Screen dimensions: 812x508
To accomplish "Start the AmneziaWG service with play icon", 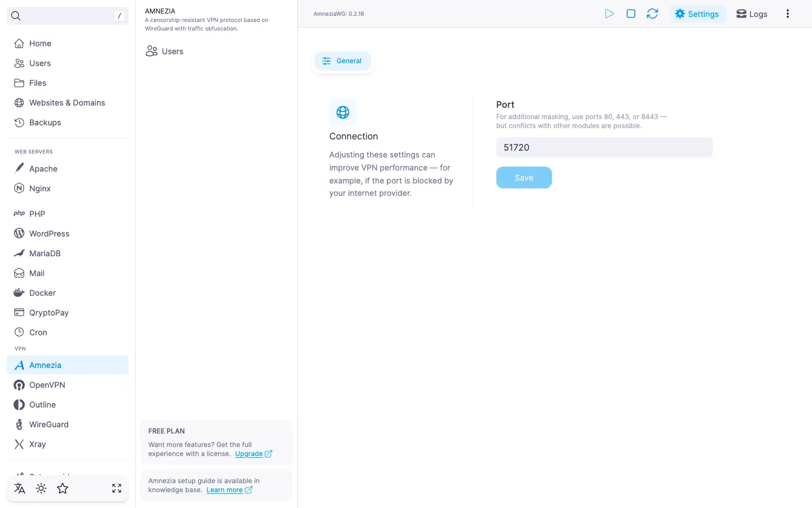I will [x=609, y=14].
